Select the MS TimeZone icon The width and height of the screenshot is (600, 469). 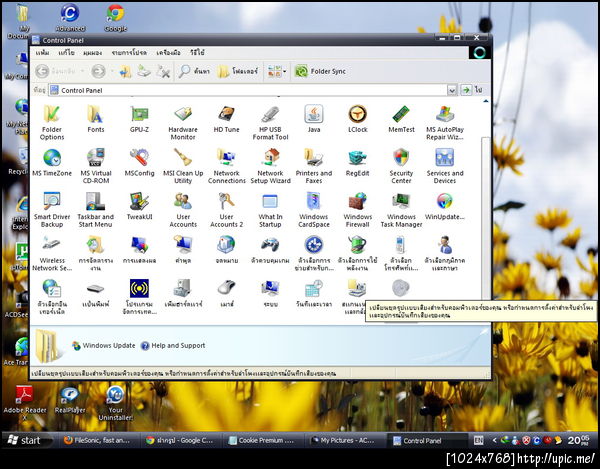(52, 163)
